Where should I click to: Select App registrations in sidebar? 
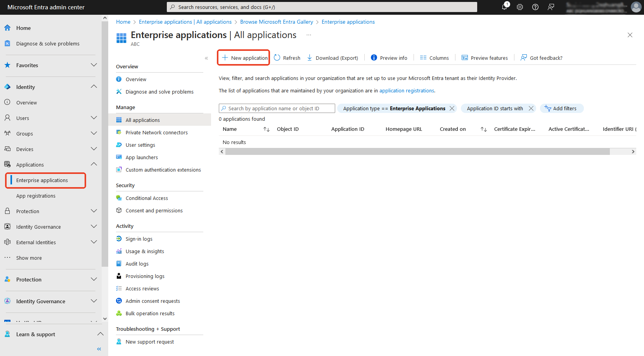[36, 196]
